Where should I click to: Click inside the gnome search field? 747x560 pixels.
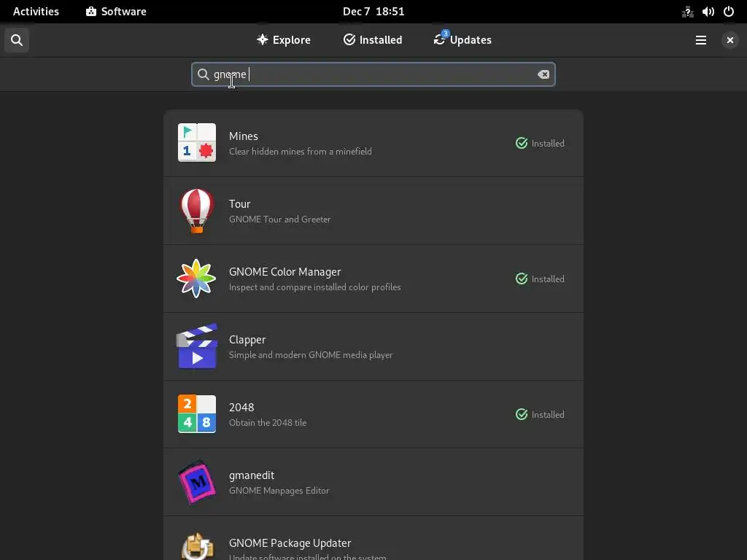click(x=373, y=74)
